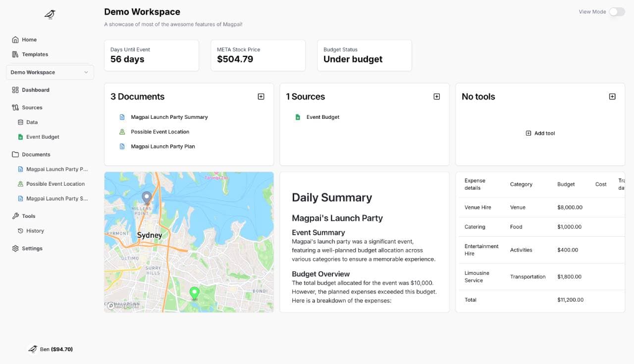
Task: Click the Magpai bird logo in the sidebar
Action: [x=50, y=14]
